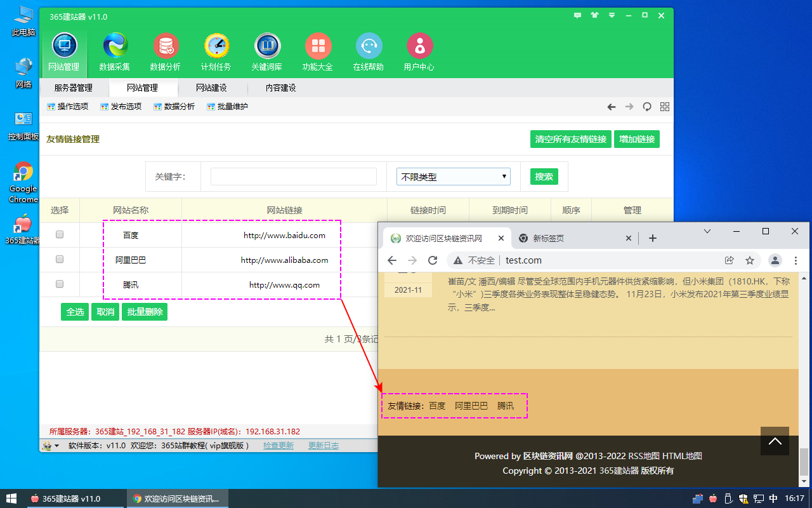Open 用户中心 person icon
The width and height of the screenshot is (812, 508).
click(419, 53)
